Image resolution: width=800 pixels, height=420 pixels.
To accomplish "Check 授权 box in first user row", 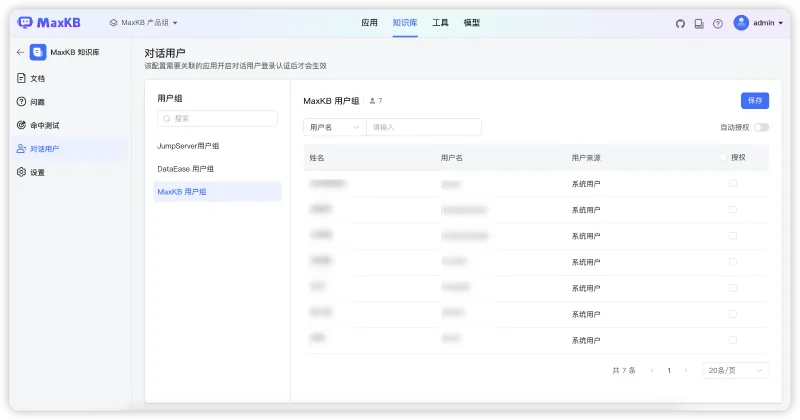I will (x=733, y=183).
